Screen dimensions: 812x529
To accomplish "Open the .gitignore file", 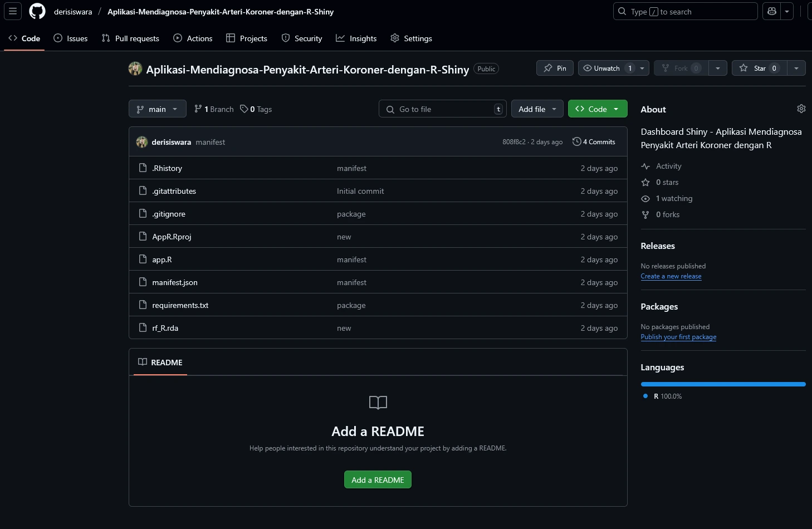I will point(169,214).
